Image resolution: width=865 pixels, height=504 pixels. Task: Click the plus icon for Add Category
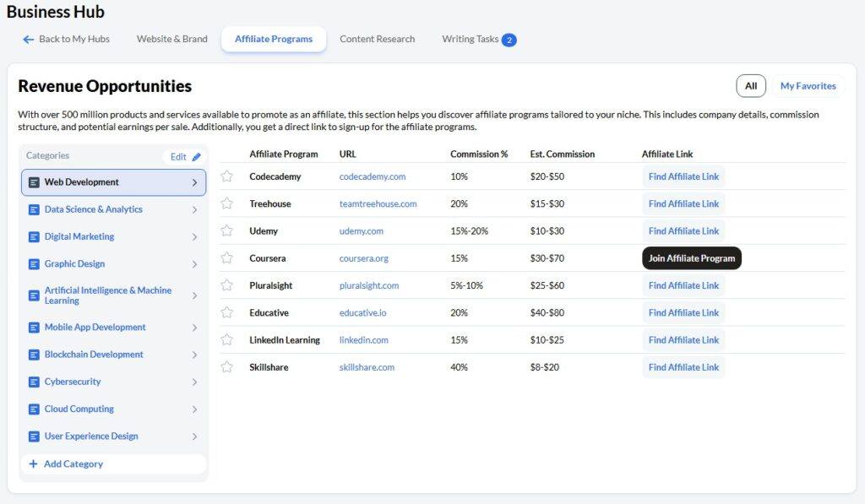click(x=34, y=464)
